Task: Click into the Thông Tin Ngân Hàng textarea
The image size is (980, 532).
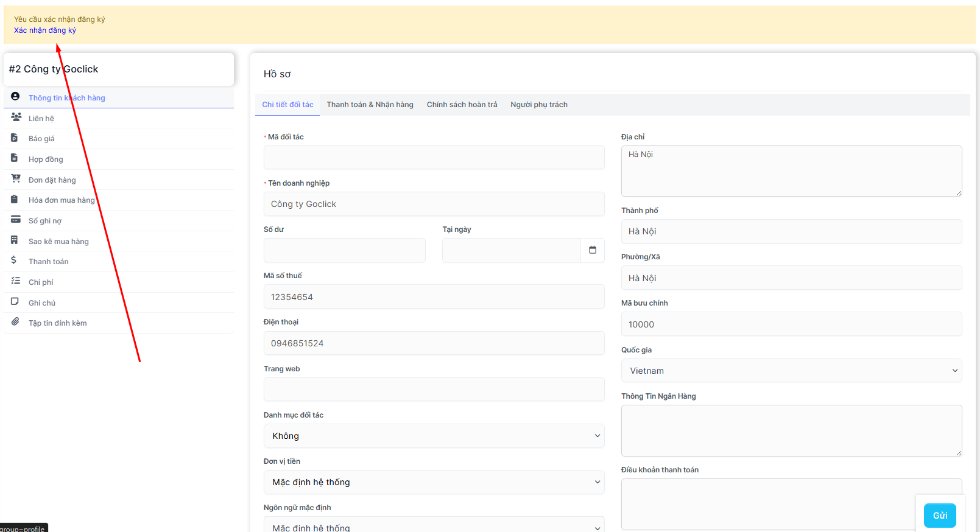Action: click(791, 430)
